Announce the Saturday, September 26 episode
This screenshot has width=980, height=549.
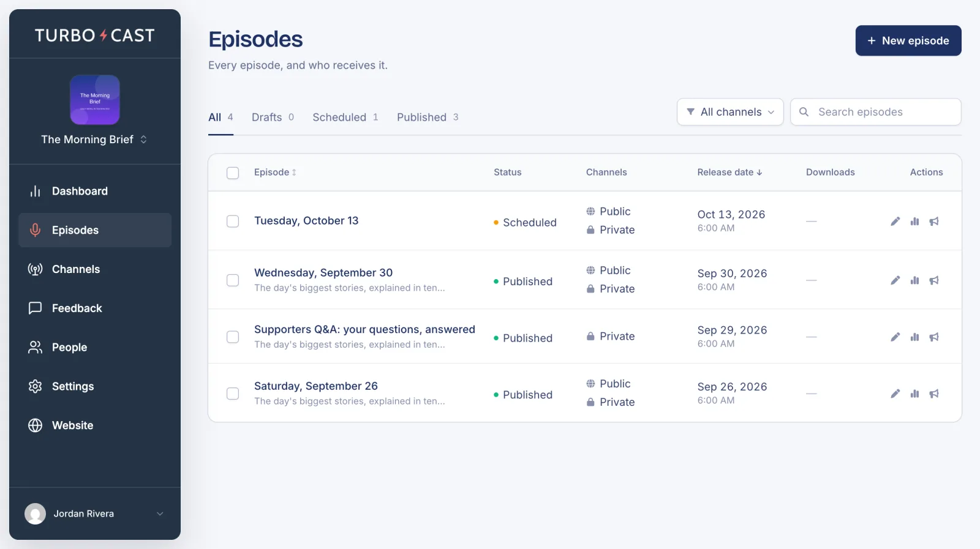934,394
